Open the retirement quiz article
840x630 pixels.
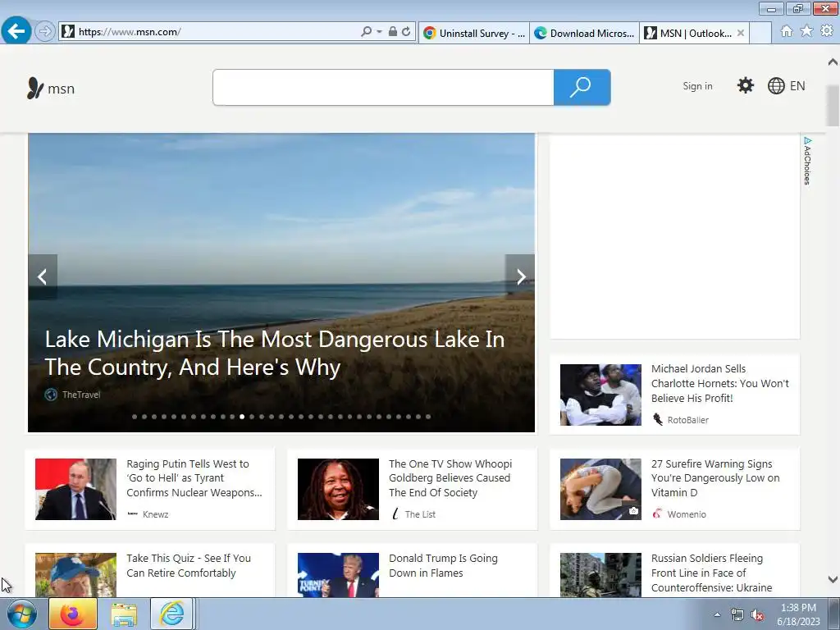click(189, 566)
